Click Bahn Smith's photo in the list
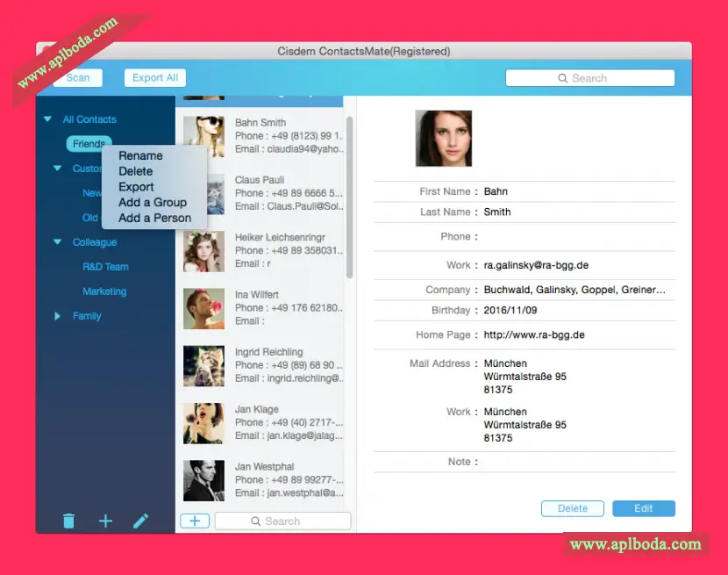The width and height of the screenshot is (728, 575). 203,136
